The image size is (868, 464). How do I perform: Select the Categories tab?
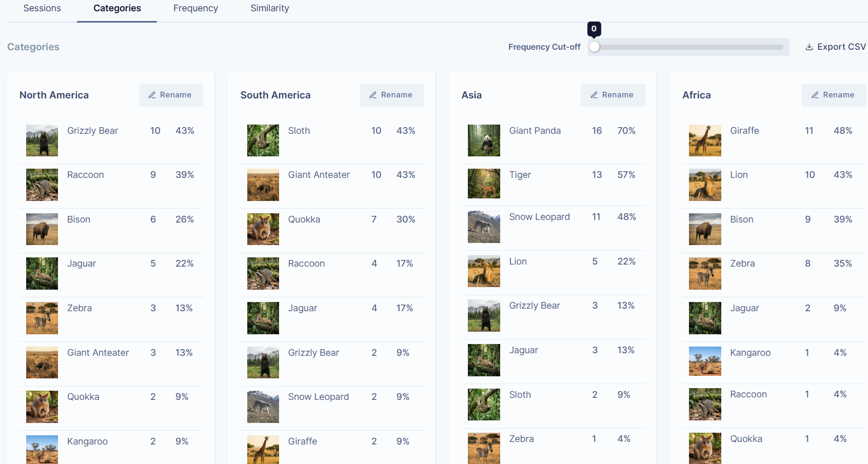pos(116,8)
